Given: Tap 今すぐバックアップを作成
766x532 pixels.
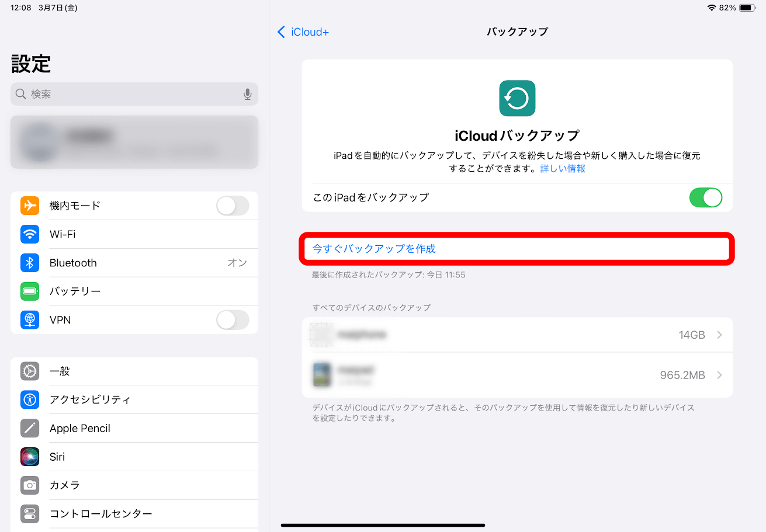Looking at the screenshot, I should click(374, 249).
